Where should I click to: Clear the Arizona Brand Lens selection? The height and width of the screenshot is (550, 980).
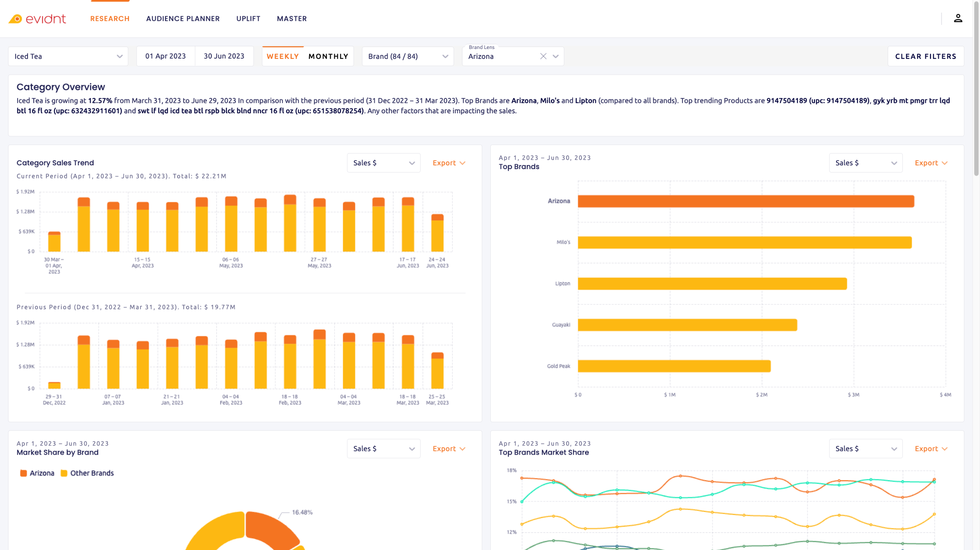[543, 56]
